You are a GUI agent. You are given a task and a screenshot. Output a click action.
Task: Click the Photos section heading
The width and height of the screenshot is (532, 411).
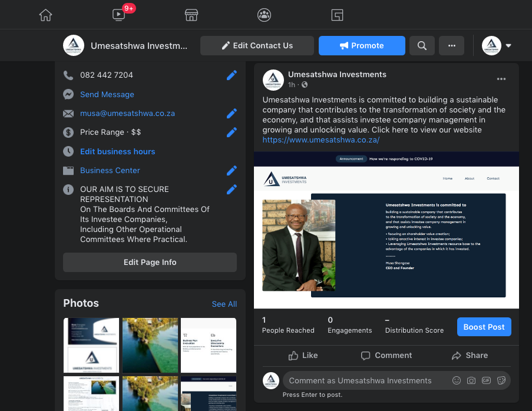point(81,303)
